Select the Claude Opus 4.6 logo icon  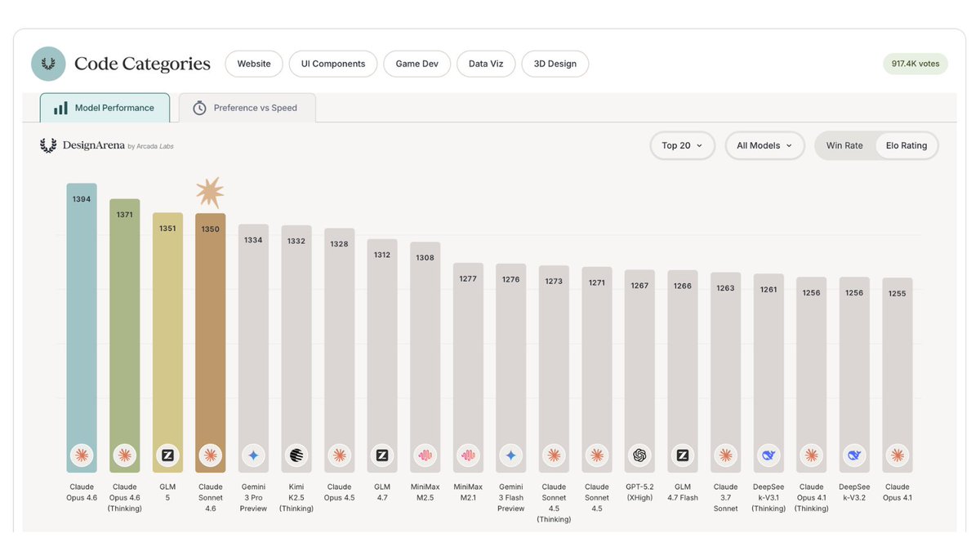(82, 455)
